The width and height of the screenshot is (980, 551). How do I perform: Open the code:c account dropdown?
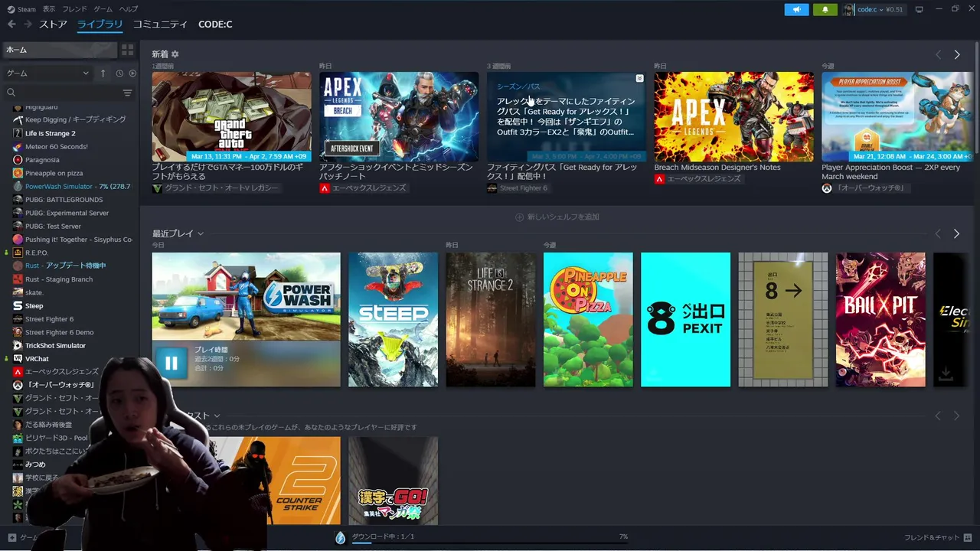pos(874,9)
